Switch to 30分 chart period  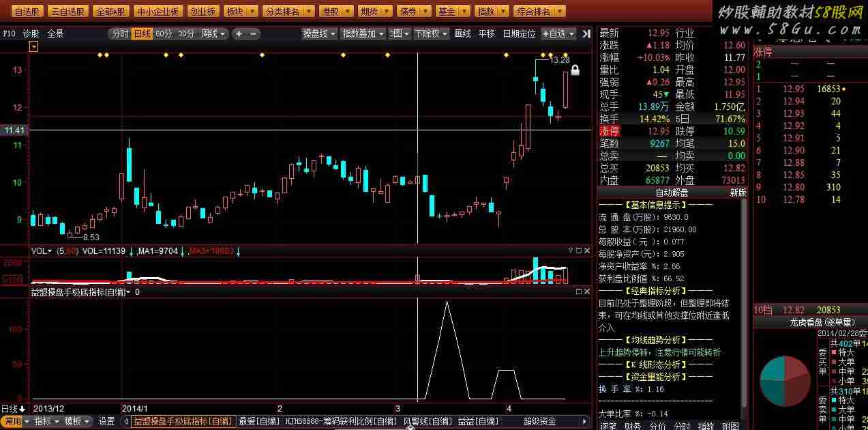pyautogui.click(x=186, y=33)
